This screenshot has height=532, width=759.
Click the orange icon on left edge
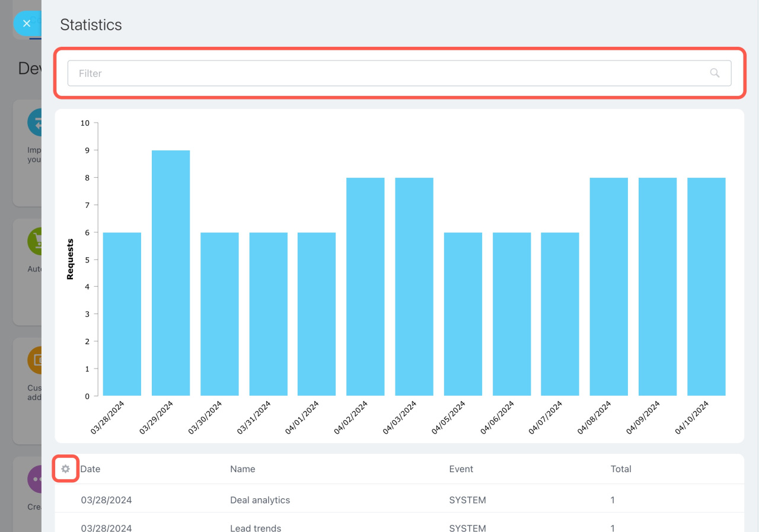point(34,360)
